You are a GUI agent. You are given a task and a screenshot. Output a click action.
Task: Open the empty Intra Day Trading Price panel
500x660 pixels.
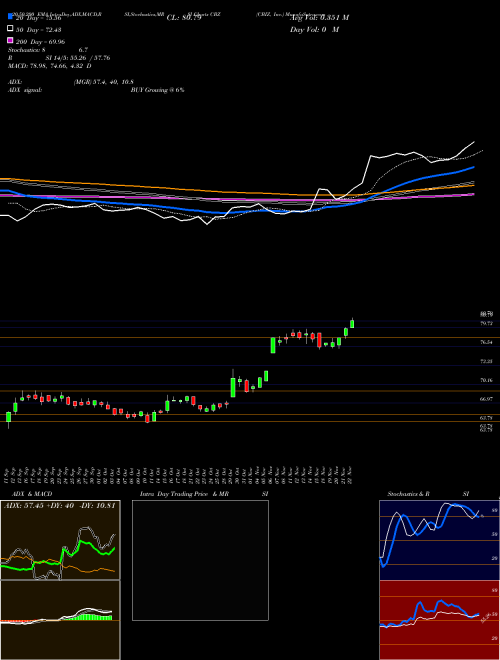tap(200, 560)
